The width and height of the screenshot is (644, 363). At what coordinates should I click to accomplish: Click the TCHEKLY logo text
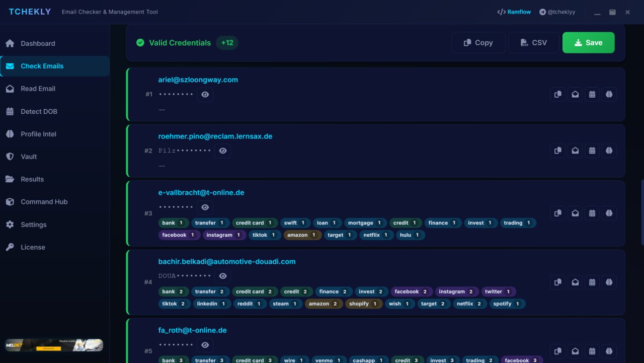click(30, 12)
